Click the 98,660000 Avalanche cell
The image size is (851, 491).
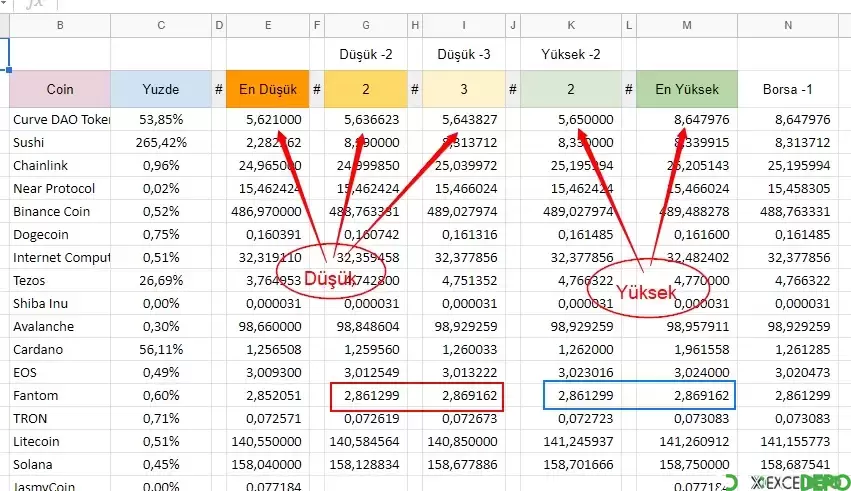pos(268,327)
